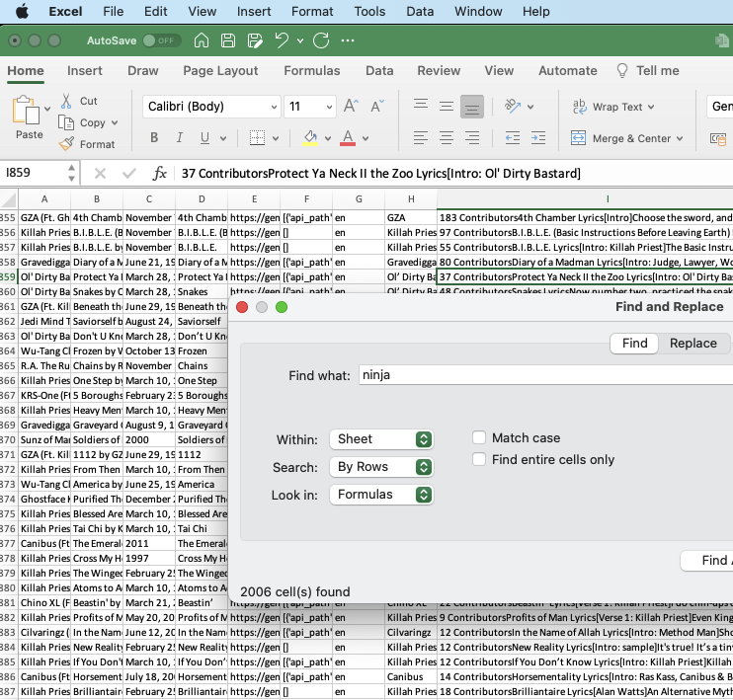Click the Paste clipboard icon
The width and height of the screenshot is (733, 700).
click(x=26, y=111)
